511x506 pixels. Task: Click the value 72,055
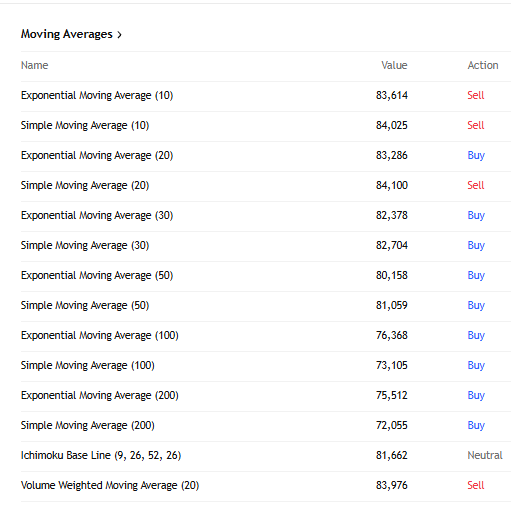tap(392, 425)
